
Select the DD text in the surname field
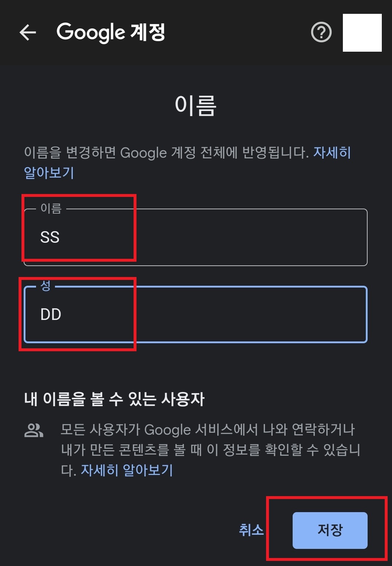click(51, 314)
